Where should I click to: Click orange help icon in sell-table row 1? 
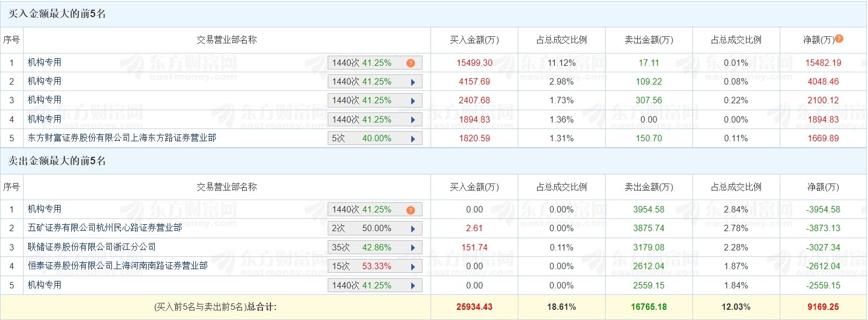click(411, 210)
